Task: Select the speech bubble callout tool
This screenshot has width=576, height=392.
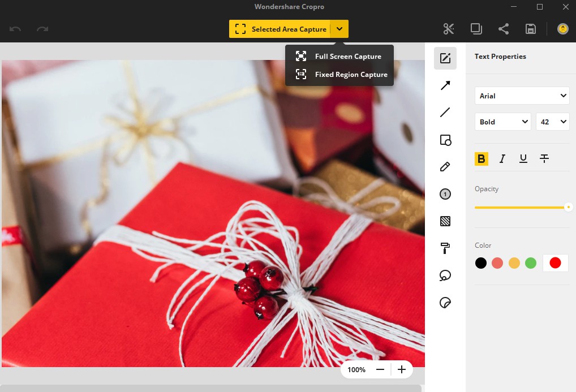Action: pyautogui.click(x=445, y=275)
